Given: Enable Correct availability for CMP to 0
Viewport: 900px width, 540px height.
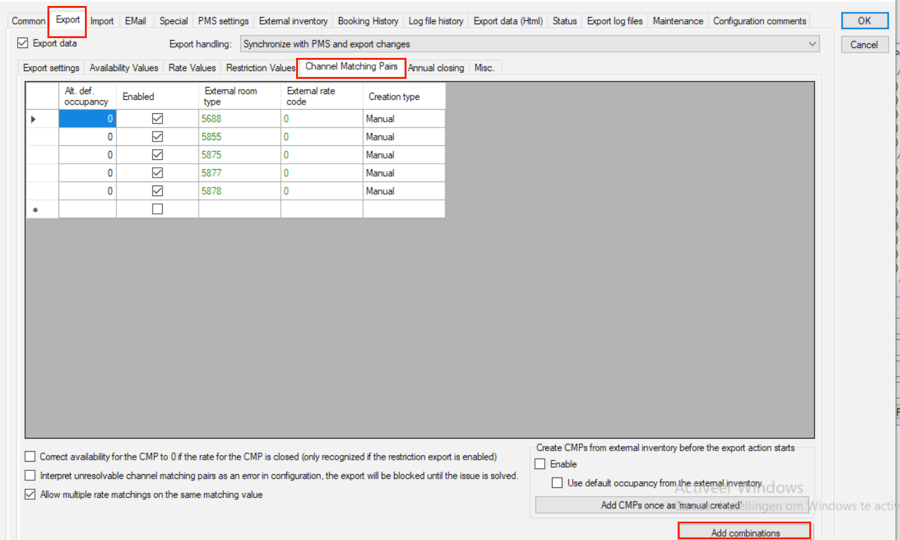Looking at the screenshot, I should point(30,457).
